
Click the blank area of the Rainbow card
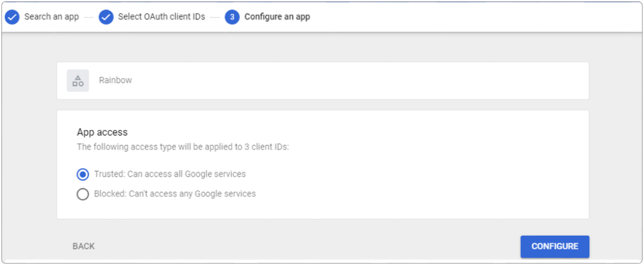coord(368,80)
